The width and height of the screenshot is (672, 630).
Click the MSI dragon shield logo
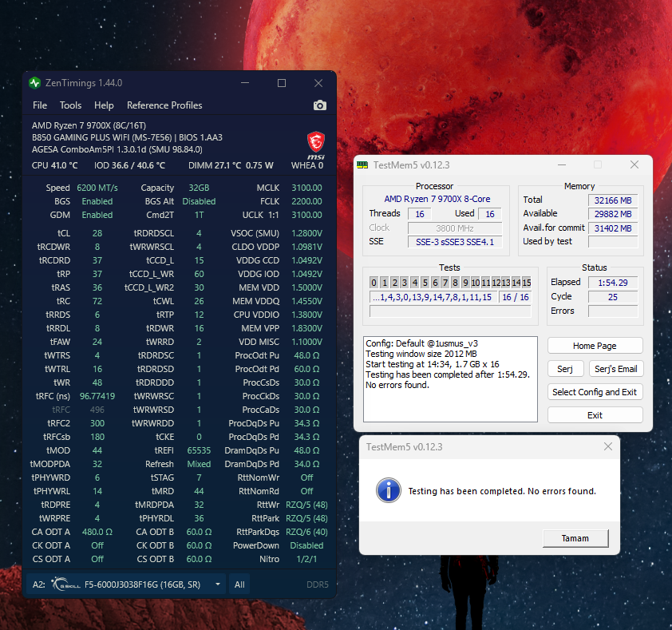click(x=316, y=142)
